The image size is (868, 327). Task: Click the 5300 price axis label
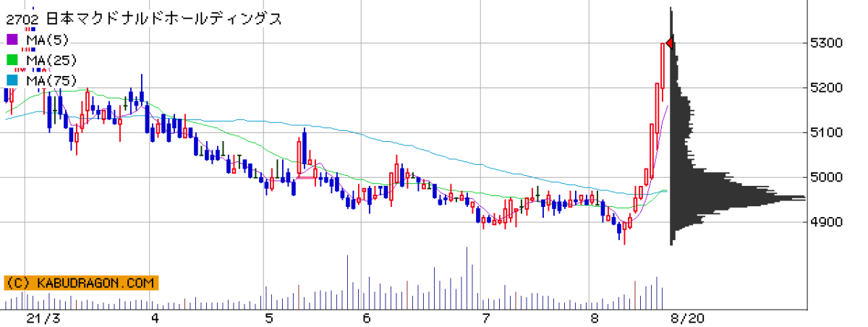[826, 43]
